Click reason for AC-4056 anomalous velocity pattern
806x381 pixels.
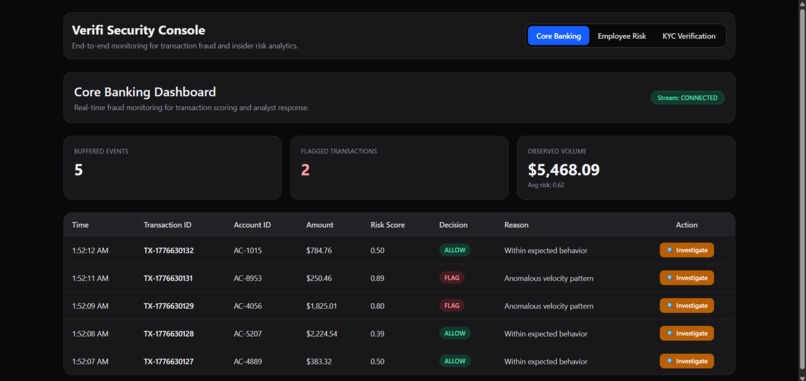(548, 306)
